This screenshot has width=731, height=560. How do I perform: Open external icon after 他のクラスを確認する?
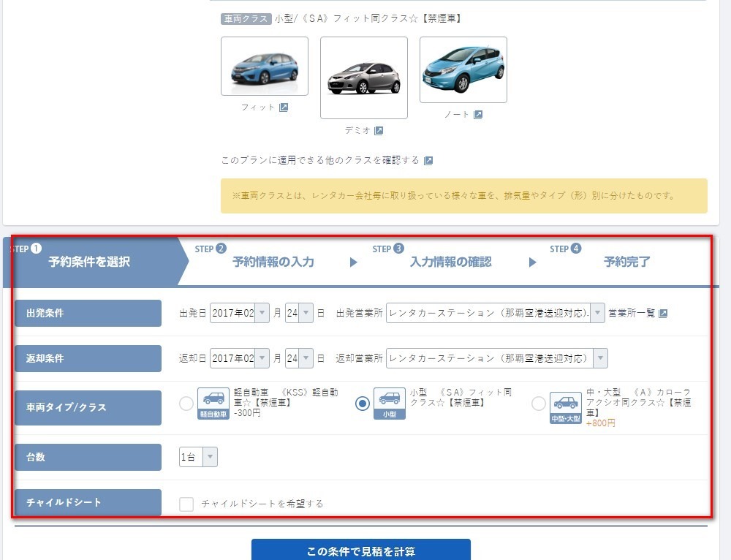pos(428,161)
